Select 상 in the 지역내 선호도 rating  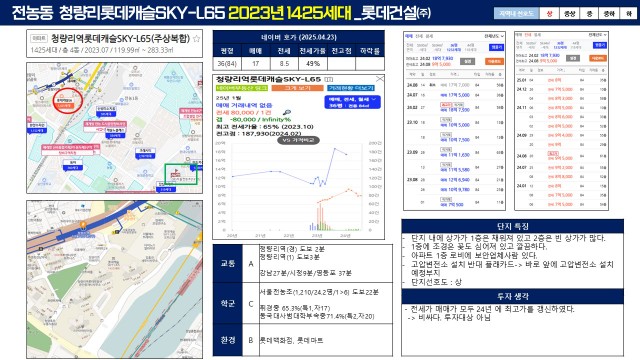pos(549,13)
